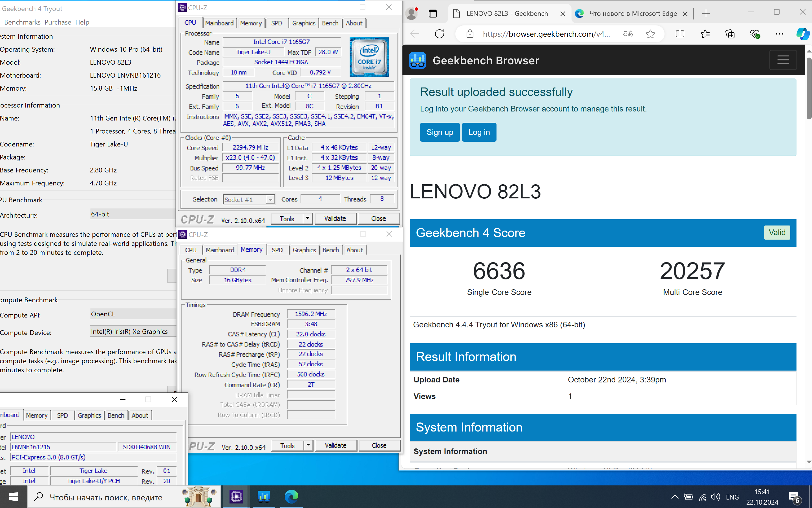This screenshot has width=812, height=508.
Task: Click the translate page icon in address bar
Action: pos(627,34)
